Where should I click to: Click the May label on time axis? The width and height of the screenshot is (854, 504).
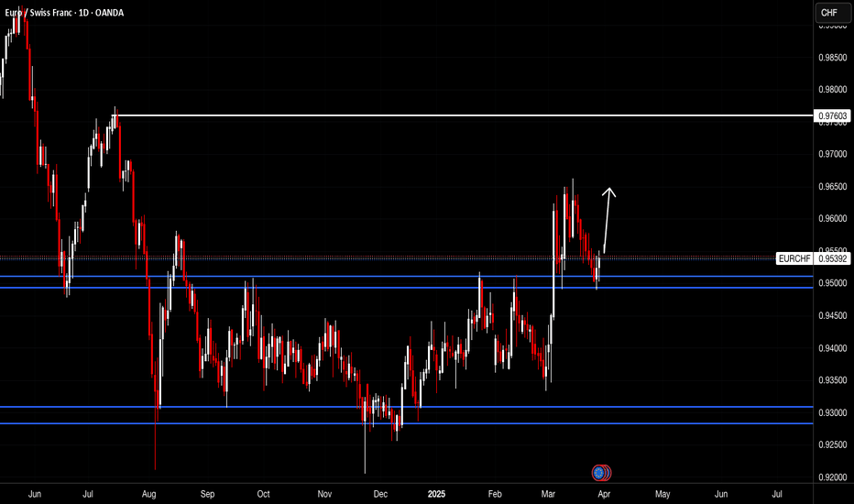[x=662, y=494]
